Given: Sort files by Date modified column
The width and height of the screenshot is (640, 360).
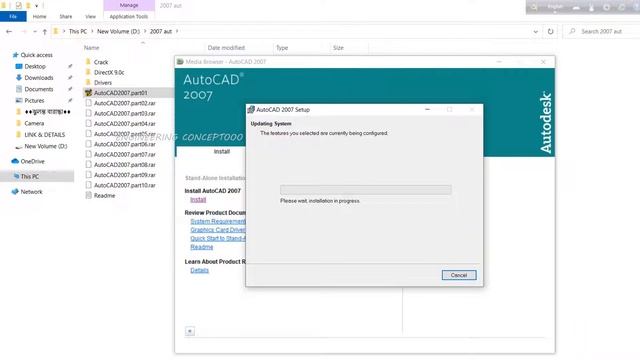Looking at the screenshot, I should pyautogui.click(x=226, y=48).
